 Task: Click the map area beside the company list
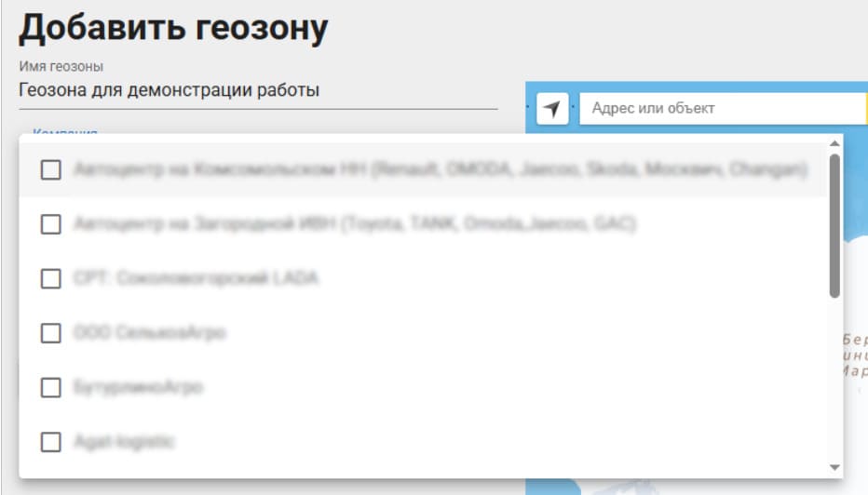coord(856,279)
